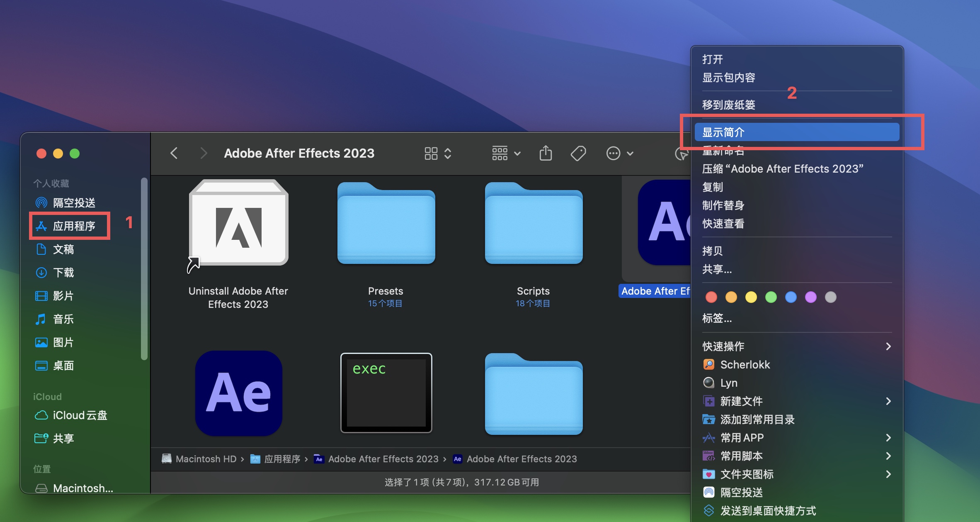The width and height of the screenshot is (980, 522).
Task: Open with Scherlokk
Action: click(797, 365)
